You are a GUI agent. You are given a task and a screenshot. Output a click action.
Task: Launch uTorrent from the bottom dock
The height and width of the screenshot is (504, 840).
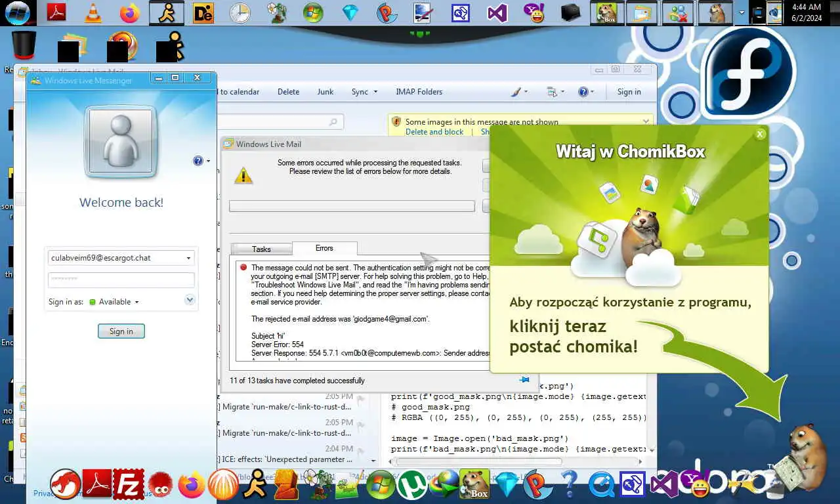point(412,485)
